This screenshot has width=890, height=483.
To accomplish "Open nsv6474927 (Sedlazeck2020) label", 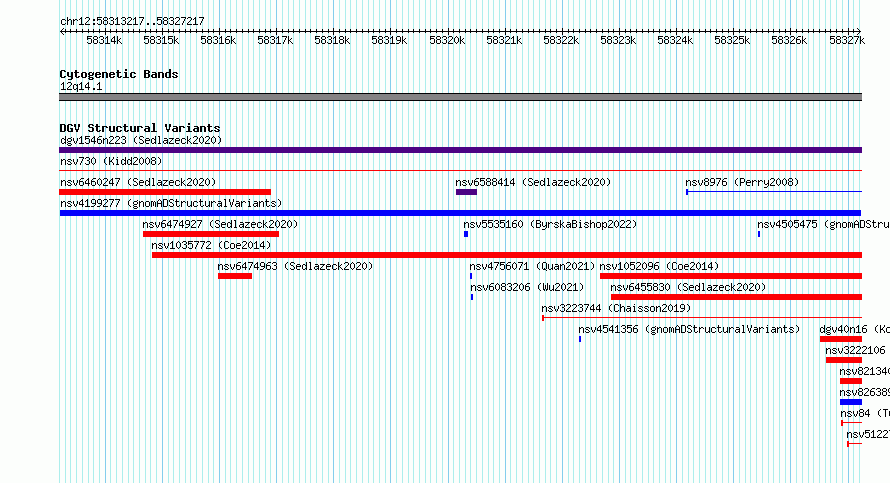I will coord(220,224).
